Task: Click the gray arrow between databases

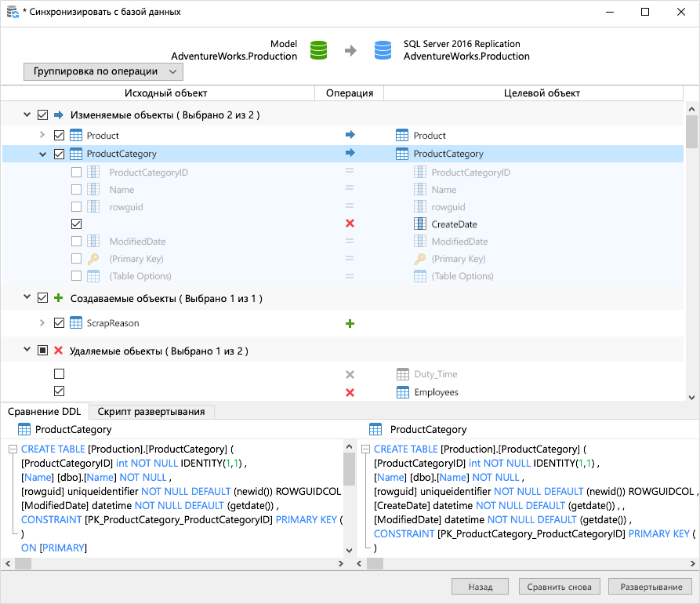Action: [x=351, y=50]
